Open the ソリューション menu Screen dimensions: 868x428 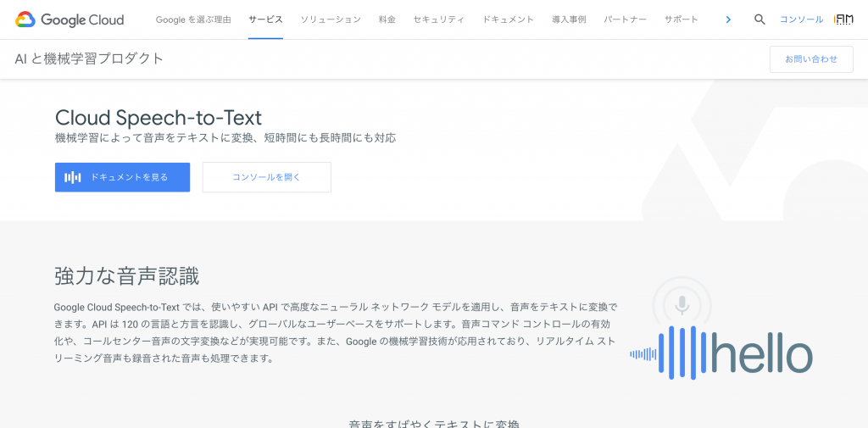pos(331,20)
